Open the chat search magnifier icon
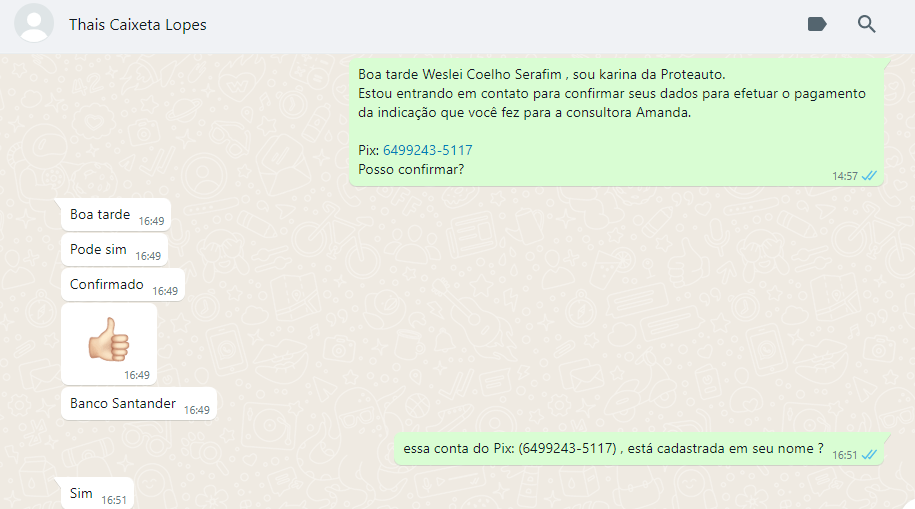This screenshot has height=509, width=915. pyautogui.click(x=867, y=24)
